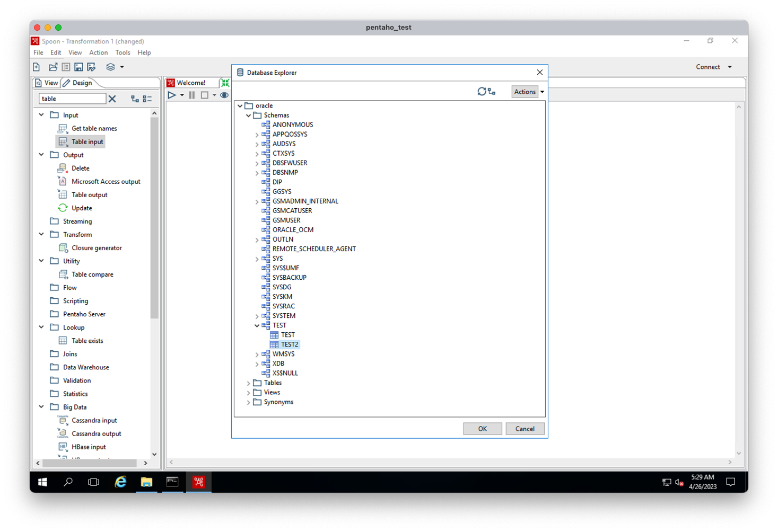Viewport: 778px width, 532px height.
Task: Clear the step search with X icon
Action: [112, 99]
